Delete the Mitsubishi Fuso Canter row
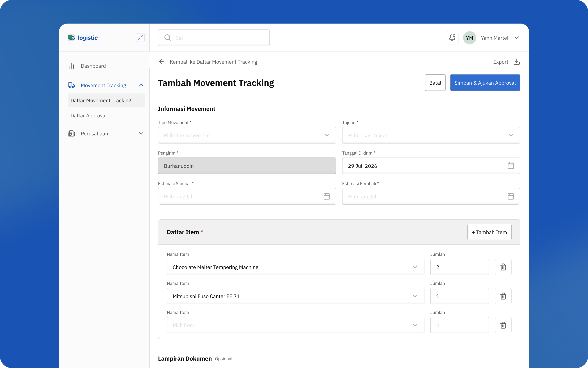This screenshot has height=368, width=588. [503, 296]
